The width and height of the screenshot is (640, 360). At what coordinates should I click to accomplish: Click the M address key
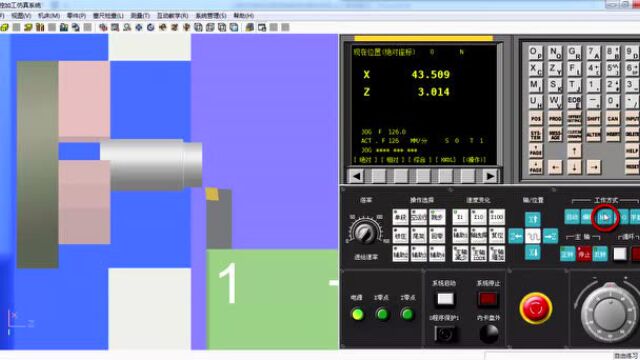[x=536, y=85]
